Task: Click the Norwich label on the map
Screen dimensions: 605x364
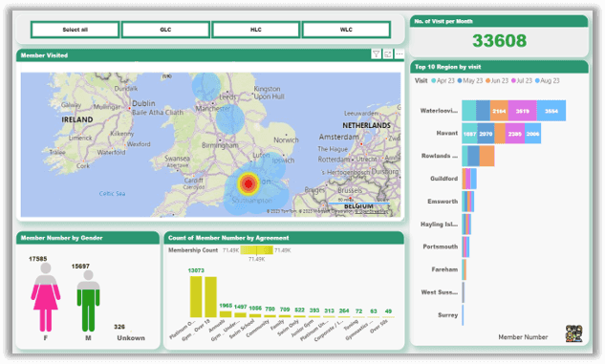Action: pos(286,140)
